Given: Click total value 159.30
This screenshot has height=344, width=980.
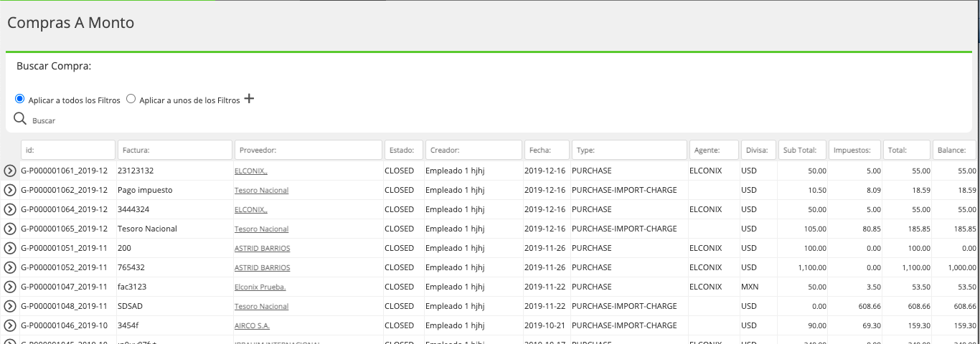Looking at the screenshot, I should click(x=918, y=325).
